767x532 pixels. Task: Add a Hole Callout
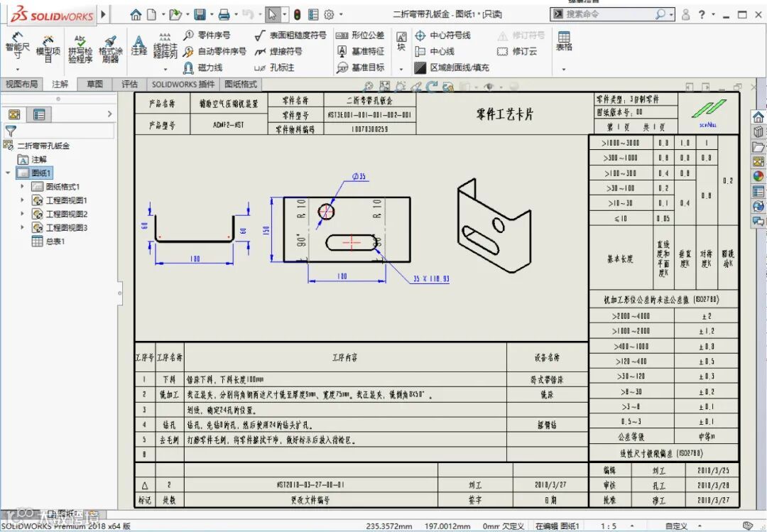[274, 67]
